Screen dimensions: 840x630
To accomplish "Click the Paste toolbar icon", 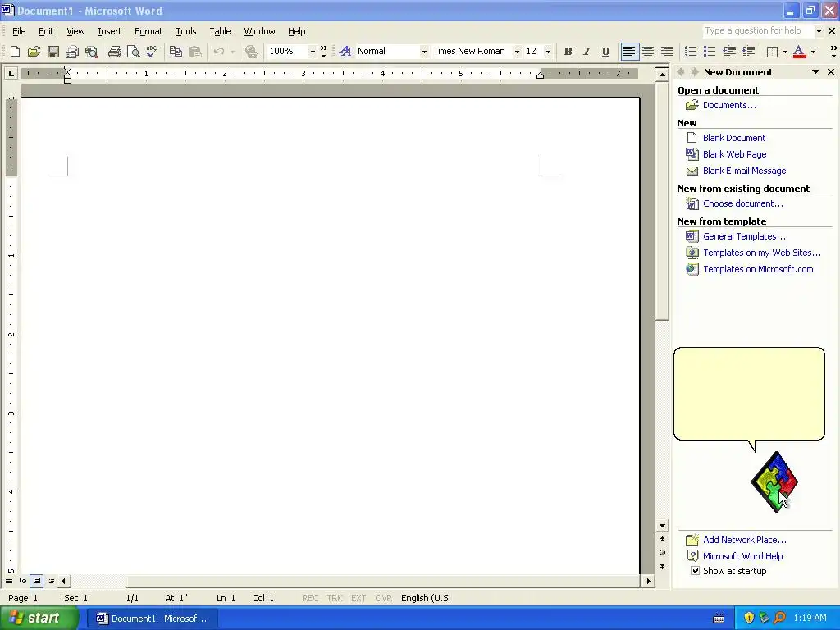I will [195, 52].
